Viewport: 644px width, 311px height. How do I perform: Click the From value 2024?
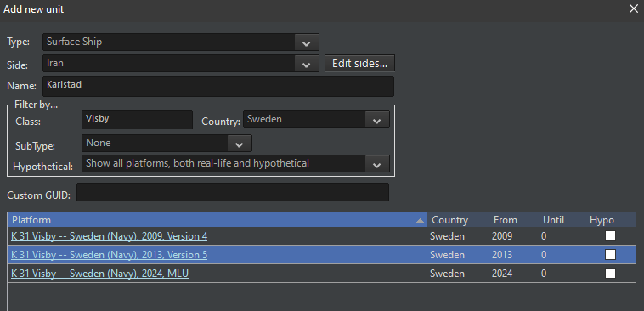pos(502,274)
